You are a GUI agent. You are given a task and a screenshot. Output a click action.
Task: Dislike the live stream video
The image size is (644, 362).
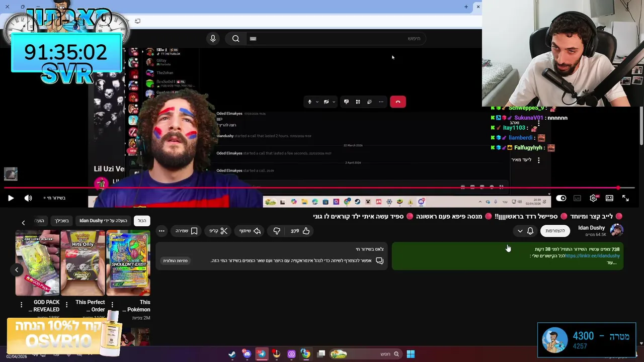pos(277,231)
